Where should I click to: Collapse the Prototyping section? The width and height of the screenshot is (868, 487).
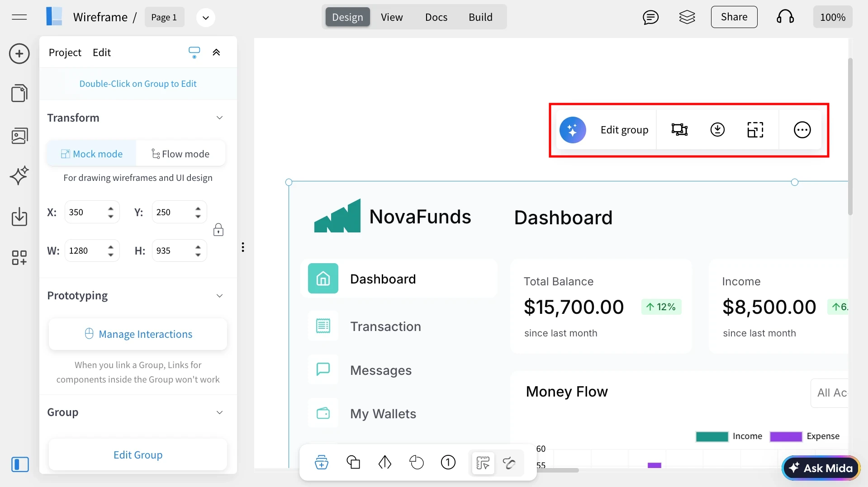click(219, 296)
